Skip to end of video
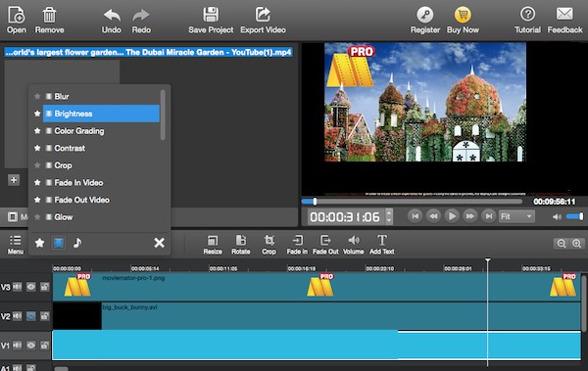 point(488,216)
